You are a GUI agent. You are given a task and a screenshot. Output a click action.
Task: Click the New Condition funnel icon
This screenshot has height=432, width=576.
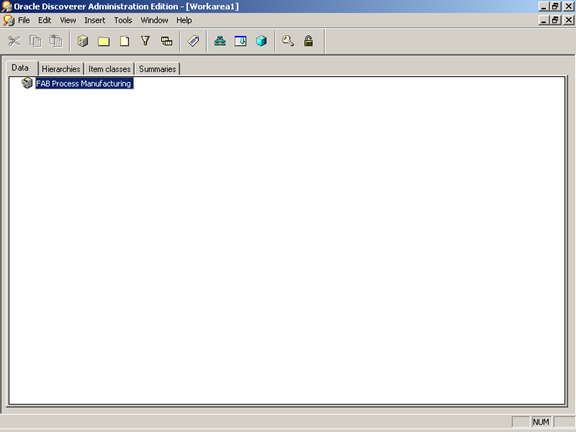145,41
